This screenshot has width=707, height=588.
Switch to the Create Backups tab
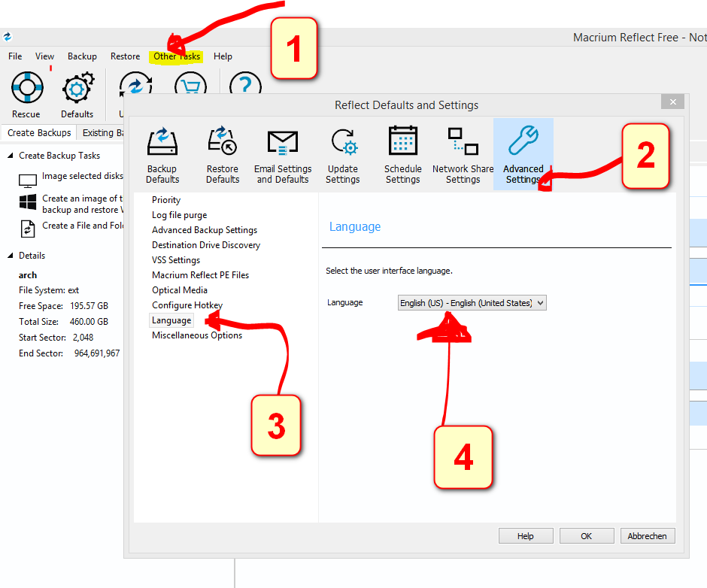[39, 133]
